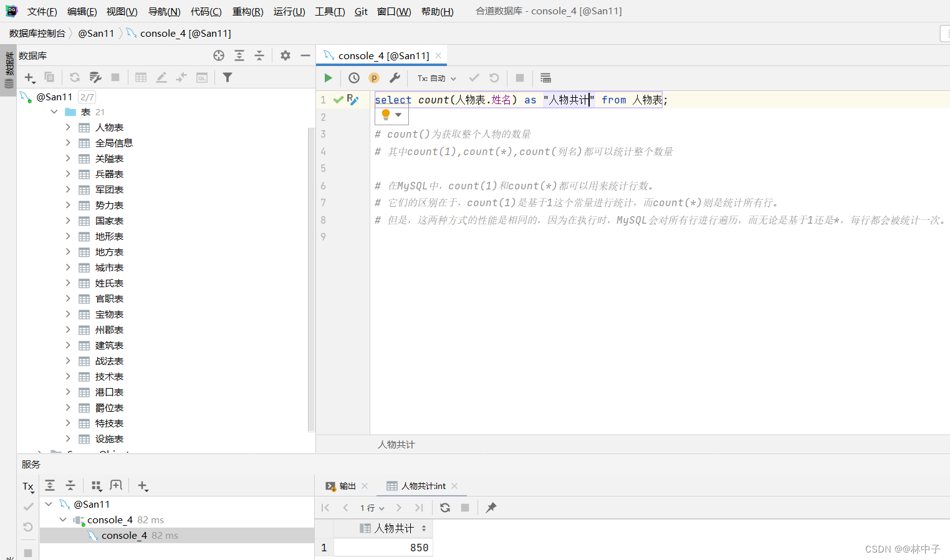Hide the database panel with minus icon

point(305,55)
